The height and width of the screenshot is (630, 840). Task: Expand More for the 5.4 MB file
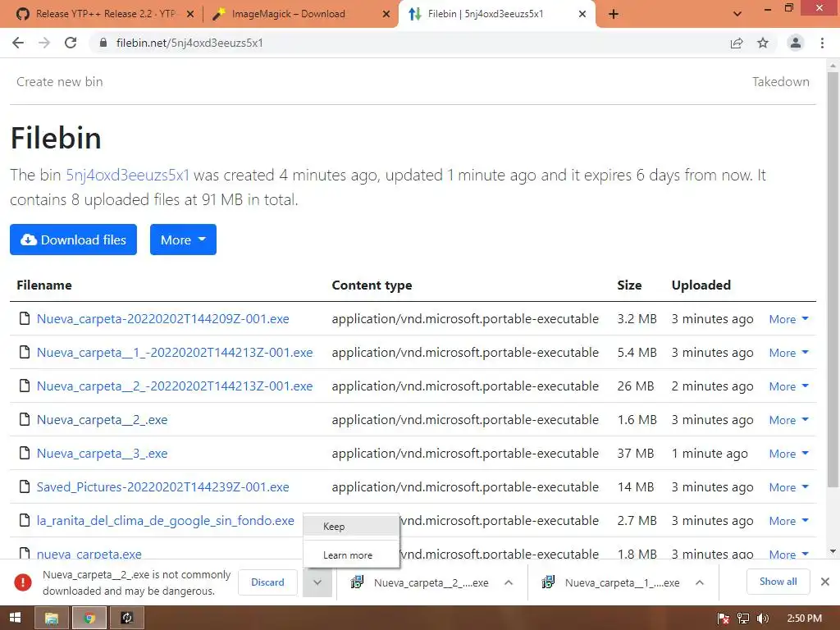click(788, 353)
